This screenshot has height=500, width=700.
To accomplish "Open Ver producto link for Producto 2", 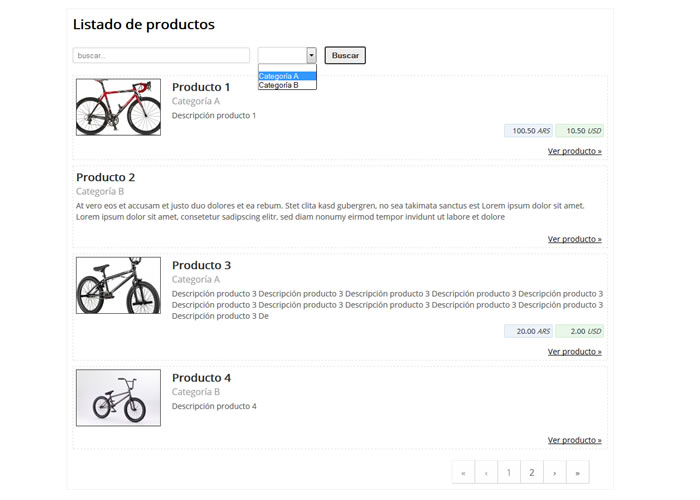I will [575, 239].
